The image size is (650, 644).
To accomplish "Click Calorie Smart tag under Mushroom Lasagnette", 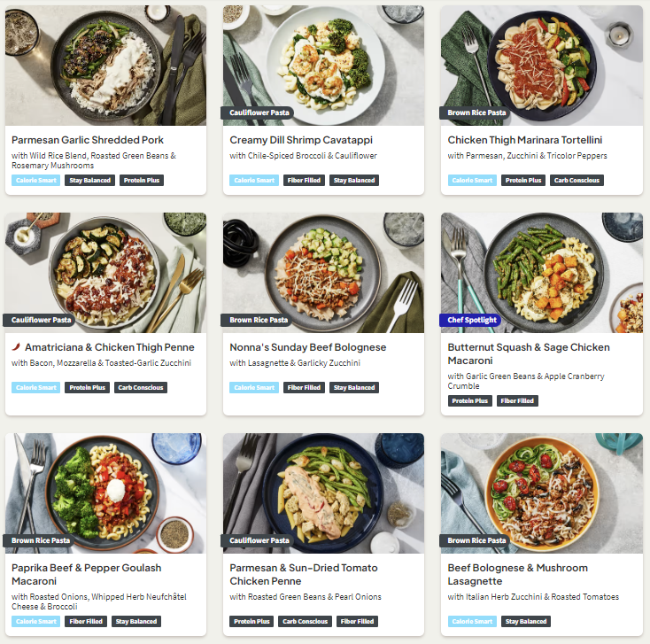I will [x=472, y=622].
